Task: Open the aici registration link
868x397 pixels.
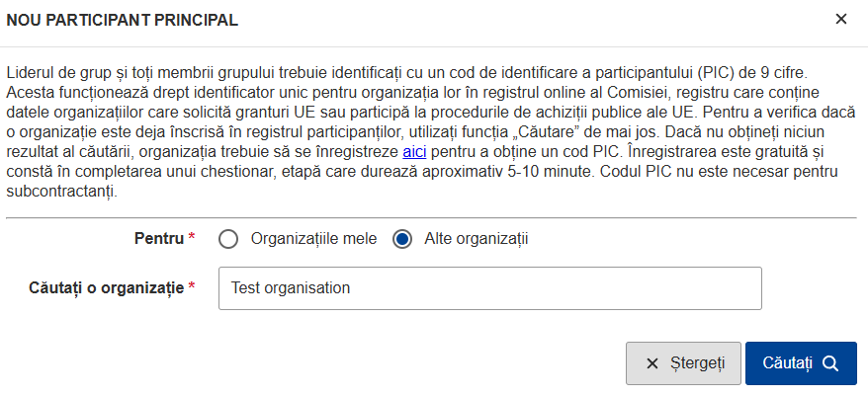Action: (x=414, y=152)
